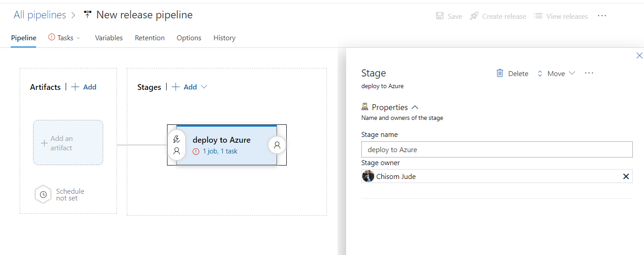
Task: Open the Retention tab
Action: [x=150, y=38]
